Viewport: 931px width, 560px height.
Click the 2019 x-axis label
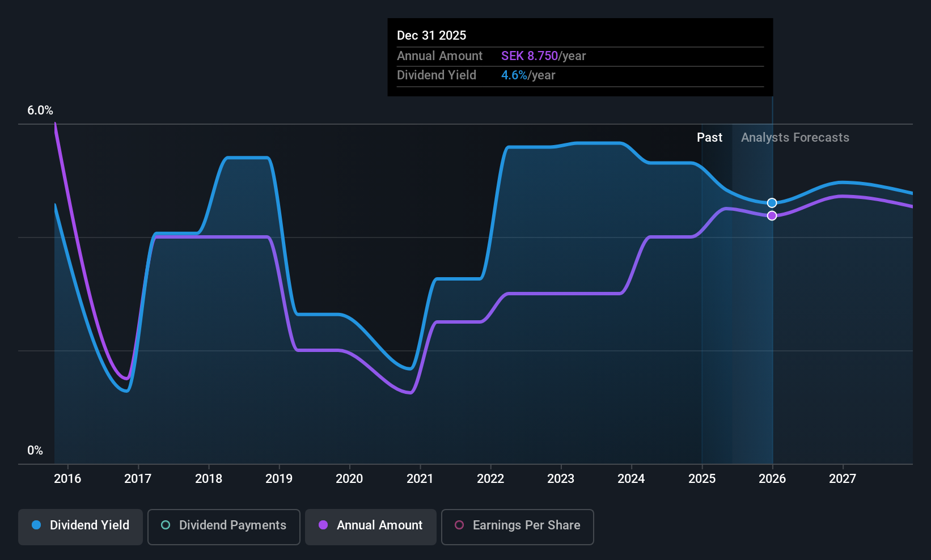coord(279,479)
